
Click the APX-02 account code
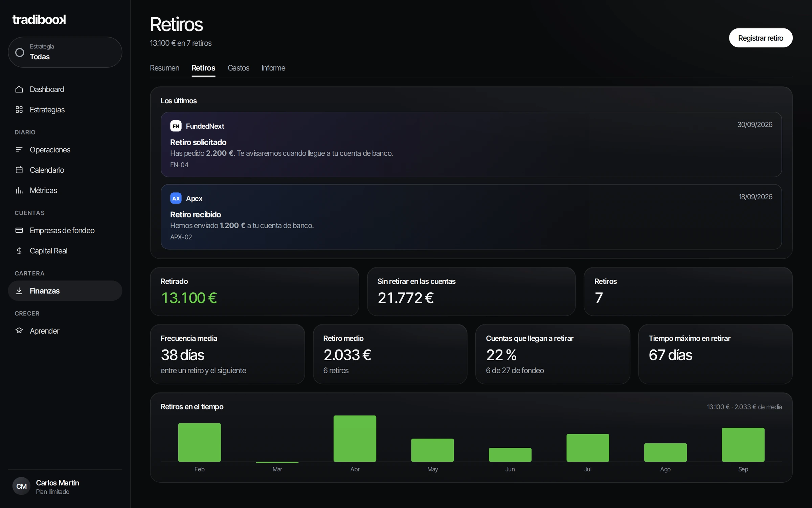(181, 237)
